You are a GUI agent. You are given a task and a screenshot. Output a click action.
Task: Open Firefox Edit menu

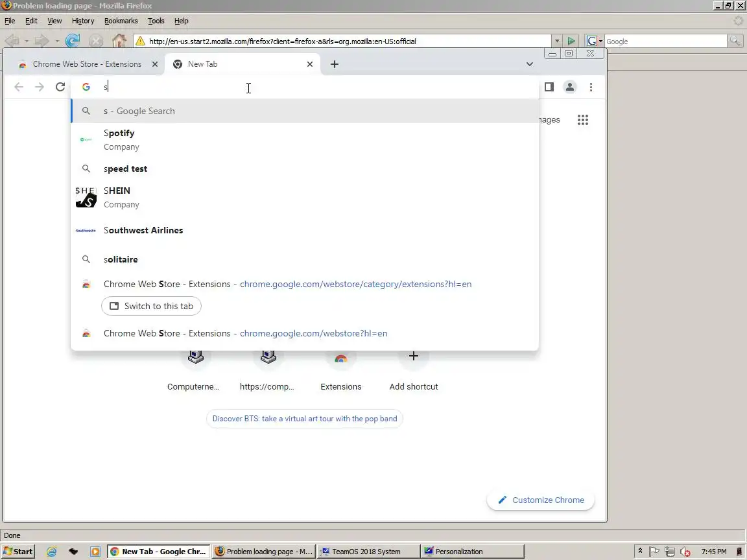[x=31, y=21]
